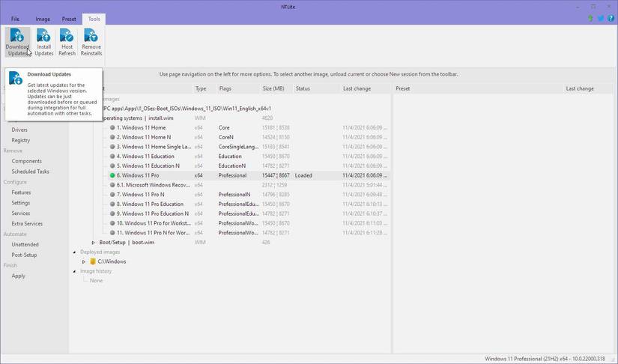
Task: Click the C:\Windows folder icon
Action: pos(93,261)
